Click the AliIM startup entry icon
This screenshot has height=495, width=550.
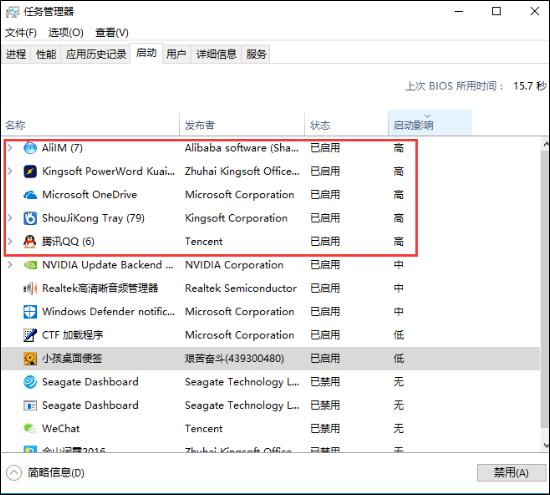pos(30,148)
